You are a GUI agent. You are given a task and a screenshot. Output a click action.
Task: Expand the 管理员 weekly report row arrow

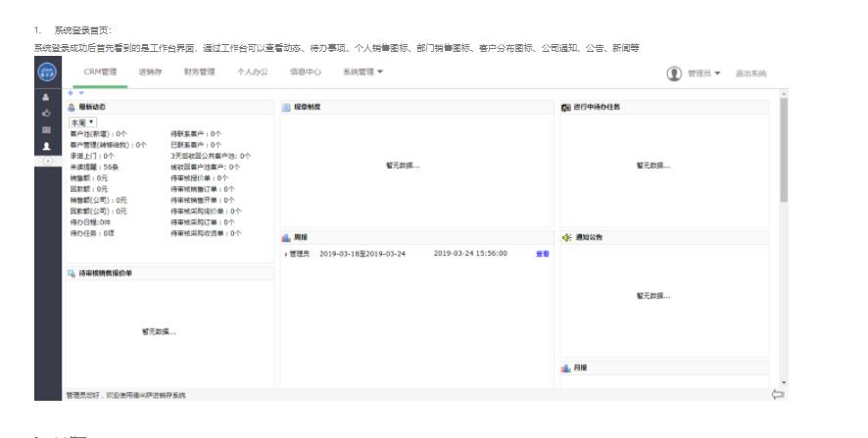coord(286,254)
